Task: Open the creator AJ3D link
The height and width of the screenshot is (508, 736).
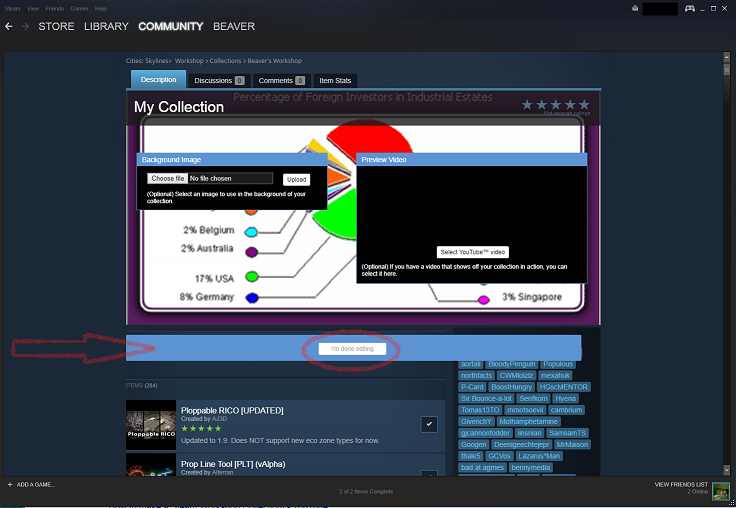Action: point(219,419)
